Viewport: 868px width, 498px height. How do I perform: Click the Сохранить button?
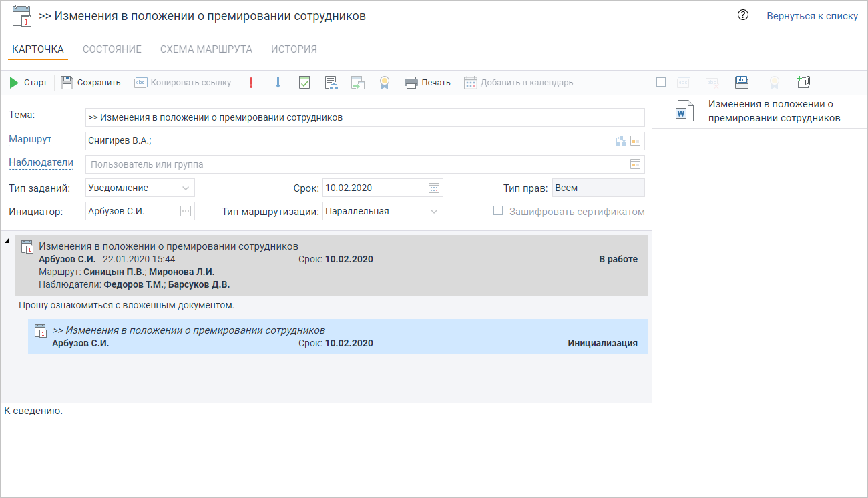click(x=91, y=83)
